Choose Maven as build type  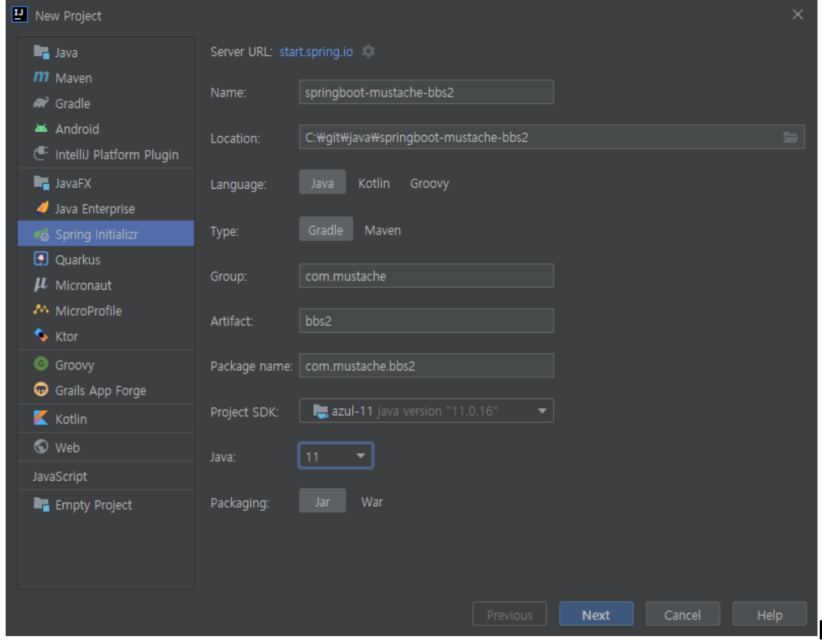[383, 230]
